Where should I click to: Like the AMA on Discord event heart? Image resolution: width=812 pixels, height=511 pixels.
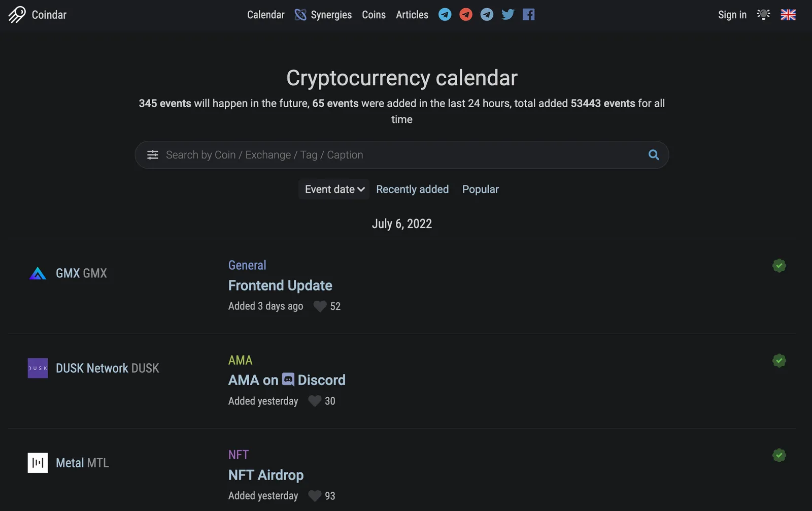click(x=315, y=401)
